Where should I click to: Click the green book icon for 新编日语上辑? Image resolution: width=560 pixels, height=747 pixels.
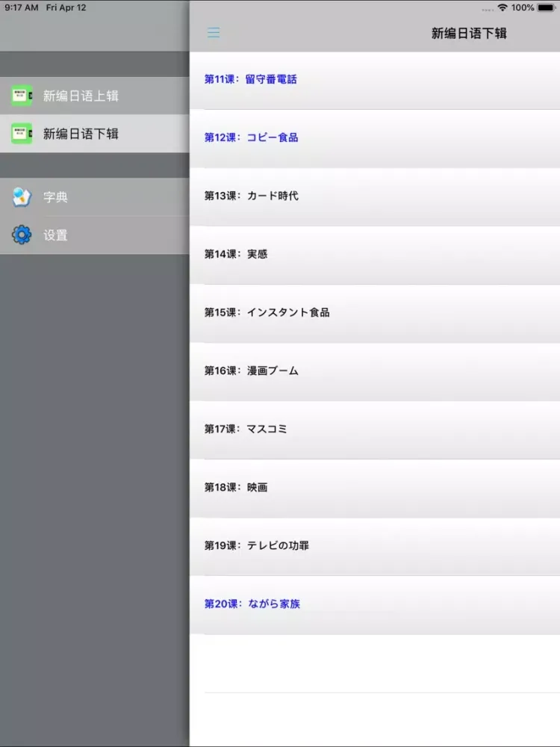(22, 96)
